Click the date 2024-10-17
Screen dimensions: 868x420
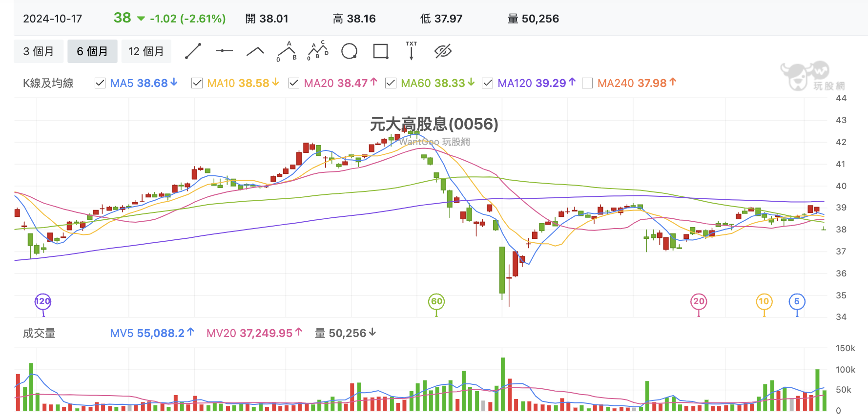[x=53, y=19]
